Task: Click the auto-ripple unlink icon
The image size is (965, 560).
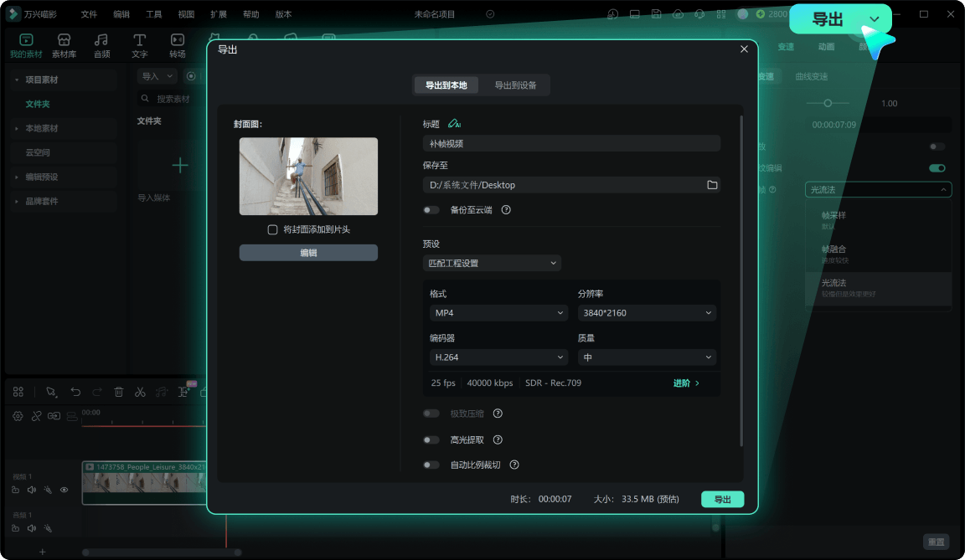Action: pos(36,416)
